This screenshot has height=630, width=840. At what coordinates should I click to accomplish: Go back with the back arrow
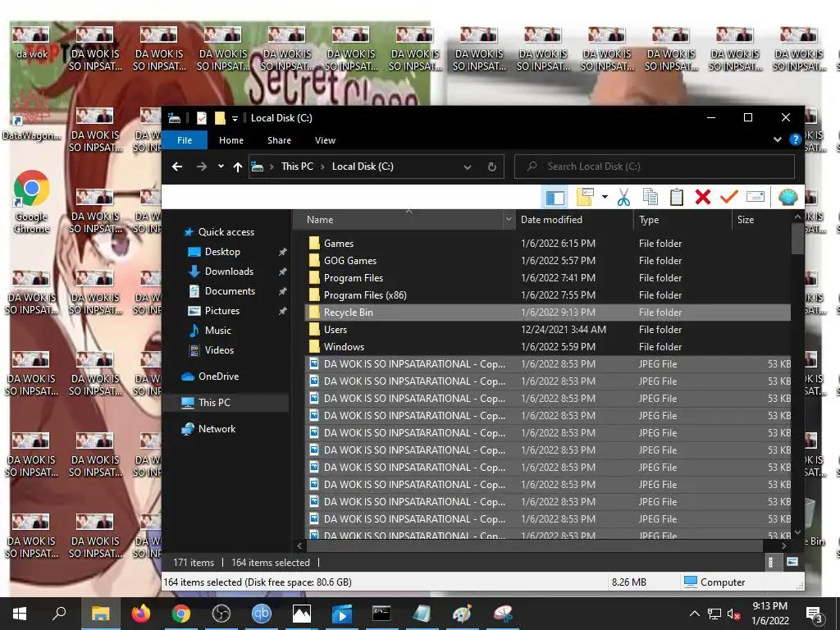pos(177,167)
